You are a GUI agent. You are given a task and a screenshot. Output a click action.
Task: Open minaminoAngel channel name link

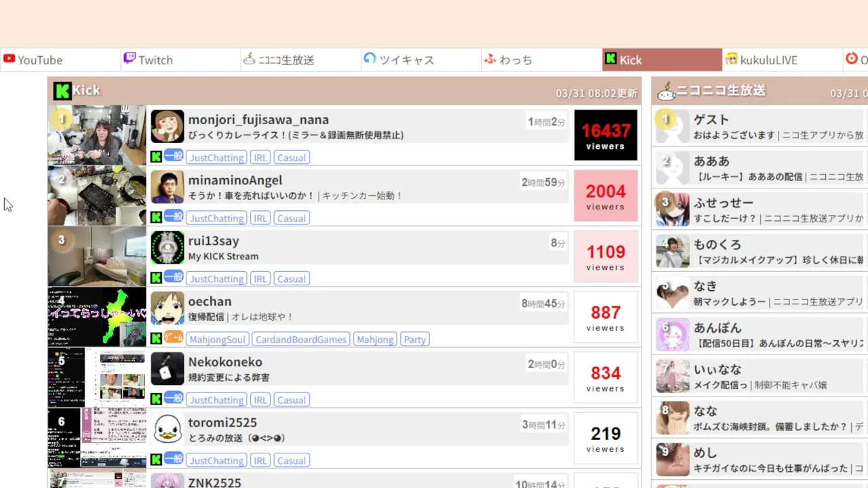tap(235, 180)
